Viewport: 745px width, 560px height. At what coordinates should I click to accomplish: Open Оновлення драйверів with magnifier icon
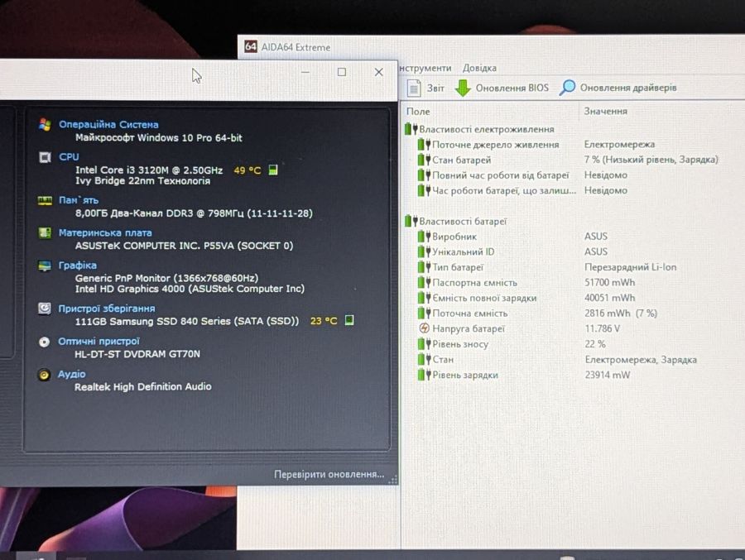[618, 88]
